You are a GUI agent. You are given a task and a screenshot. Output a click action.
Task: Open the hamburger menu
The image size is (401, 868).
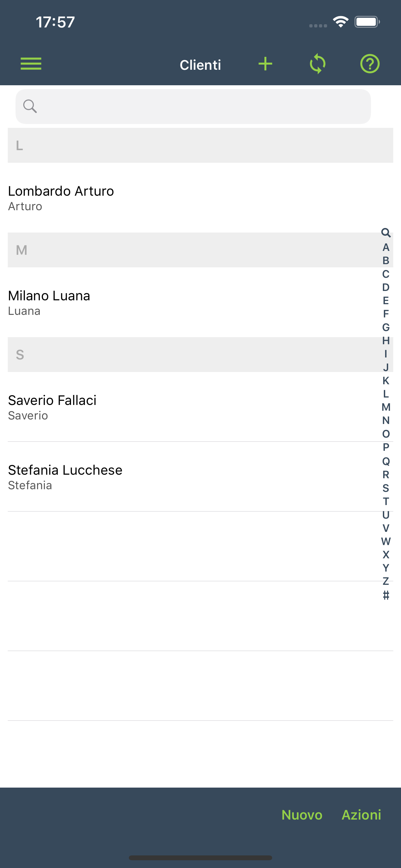click(31, 64)
